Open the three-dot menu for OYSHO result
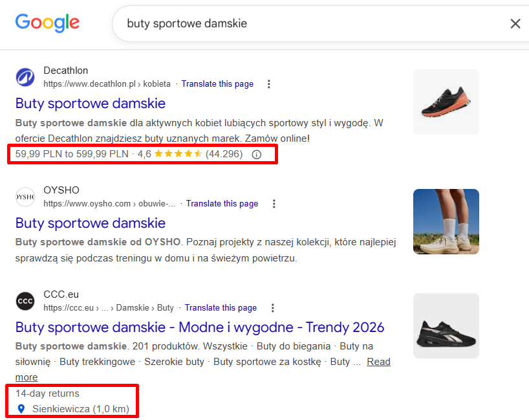Viewport: 529px width, 420px height. pos(274,204)
